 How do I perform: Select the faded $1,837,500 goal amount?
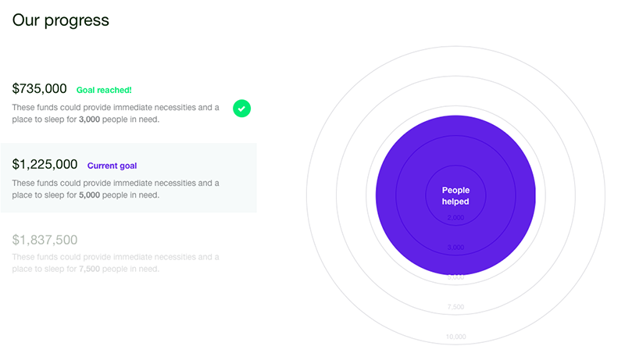point(45,240)
